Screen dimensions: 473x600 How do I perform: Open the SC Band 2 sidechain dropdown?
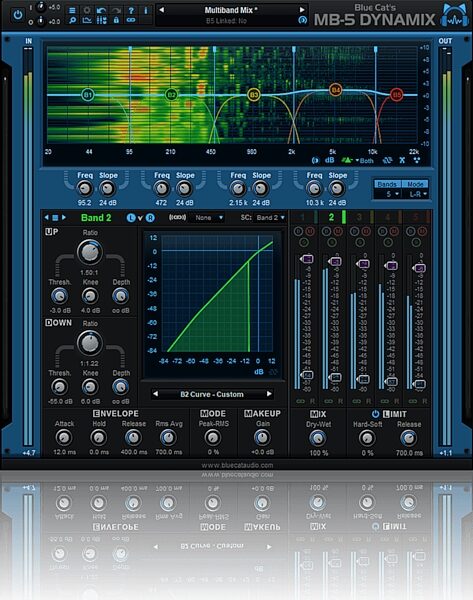pos(271,217)
